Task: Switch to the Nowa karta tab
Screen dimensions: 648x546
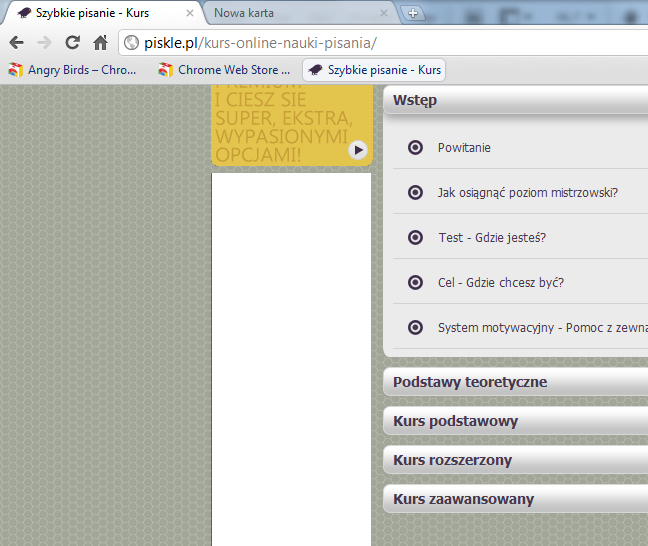Action: tap(300, 13)
